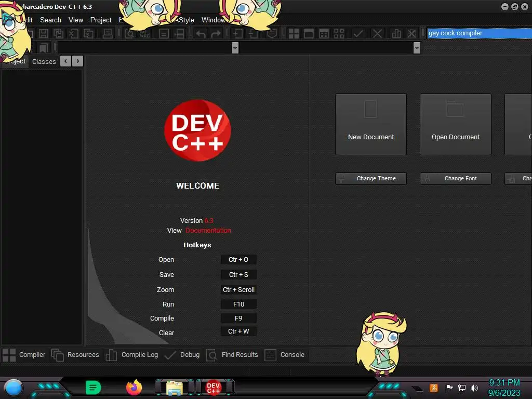Click the Delete Profiling Information icon
The width and height of the screenshot is (532, 399).
pos(411,34)
